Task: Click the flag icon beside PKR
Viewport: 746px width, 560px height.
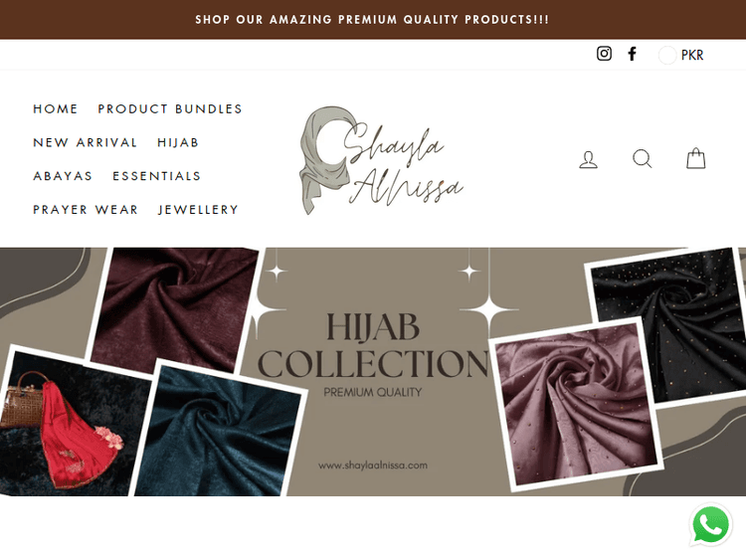Action: [x=667, y=55]
